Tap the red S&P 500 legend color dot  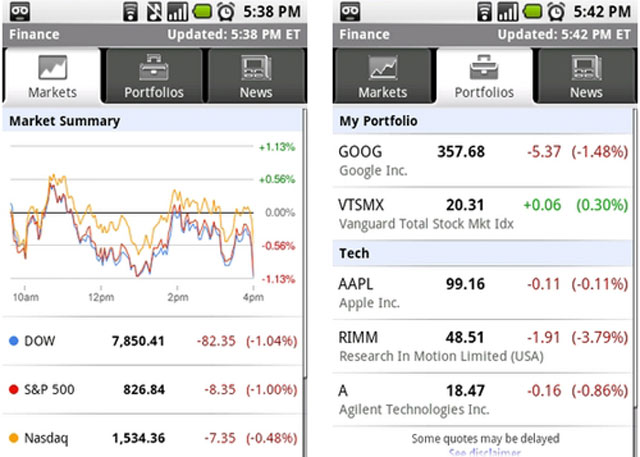(14, 389)
